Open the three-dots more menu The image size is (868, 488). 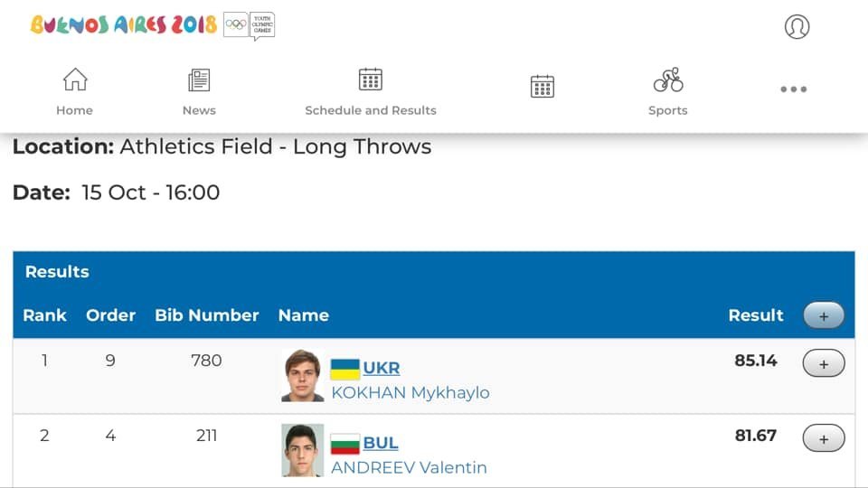793,89
